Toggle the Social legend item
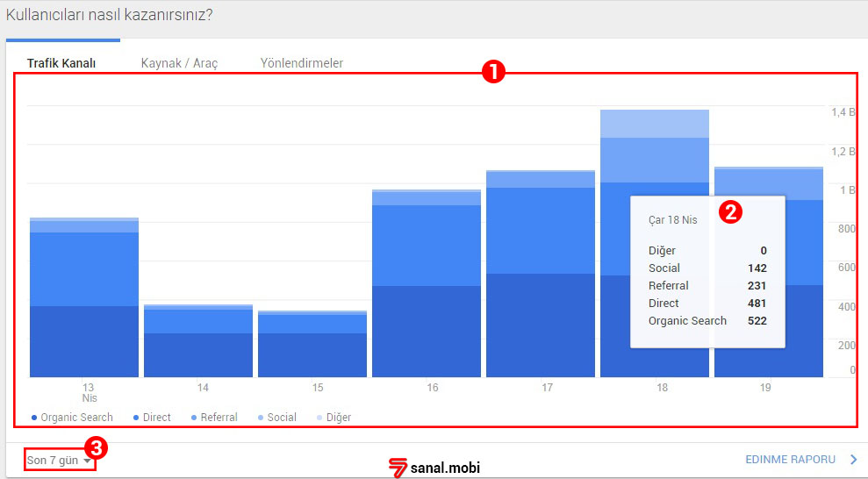This screenshot has height=479, width=868. (x=276, y=418)
